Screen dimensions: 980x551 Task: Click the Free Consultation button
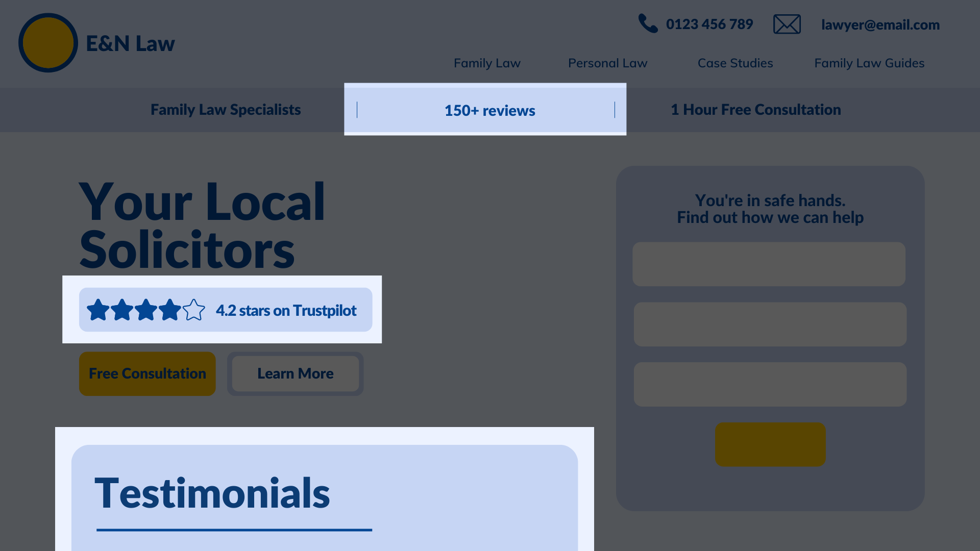[146, 373]
